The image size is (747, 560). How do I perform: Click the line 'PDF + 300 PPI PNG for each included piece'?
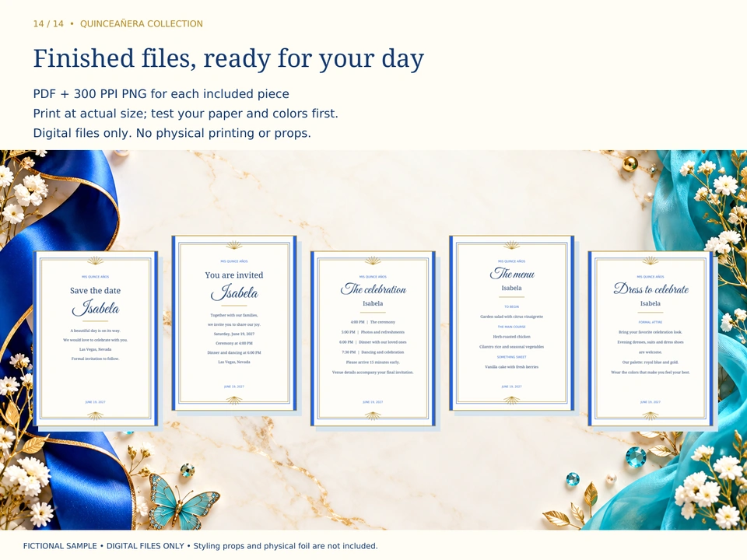161,94
